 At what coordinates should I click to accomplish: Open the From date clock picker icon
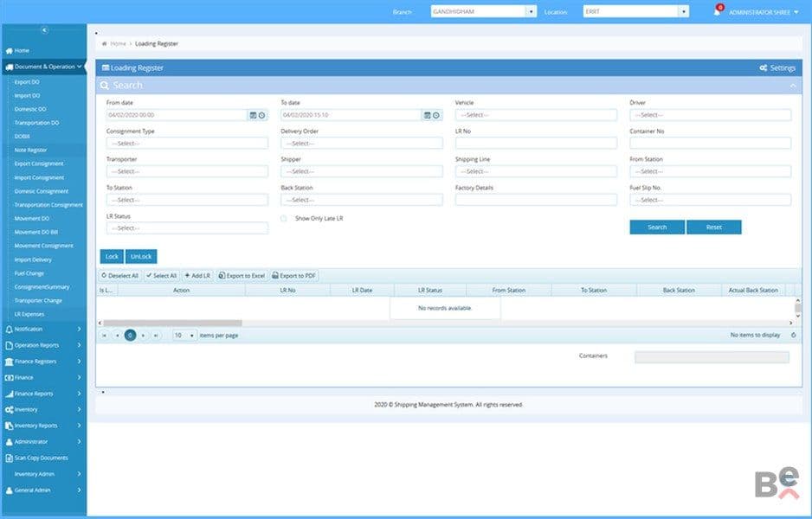[262, 115]
